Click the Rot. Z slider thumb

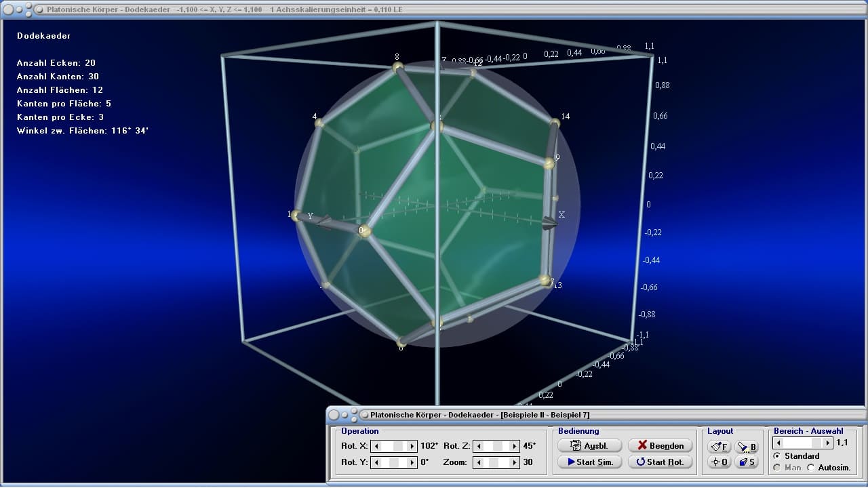pos(498,446)
